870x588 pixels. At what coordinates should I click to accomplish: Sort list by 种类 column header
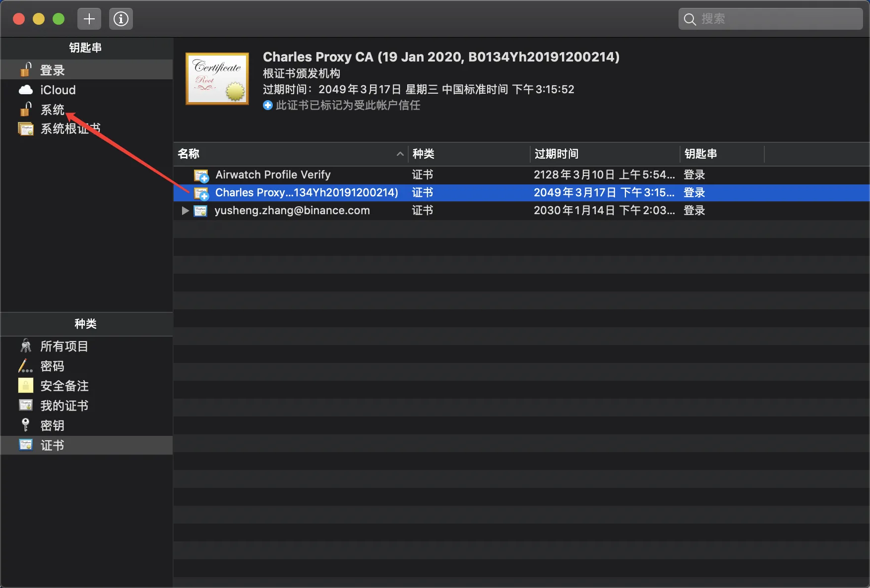(469, 154)
